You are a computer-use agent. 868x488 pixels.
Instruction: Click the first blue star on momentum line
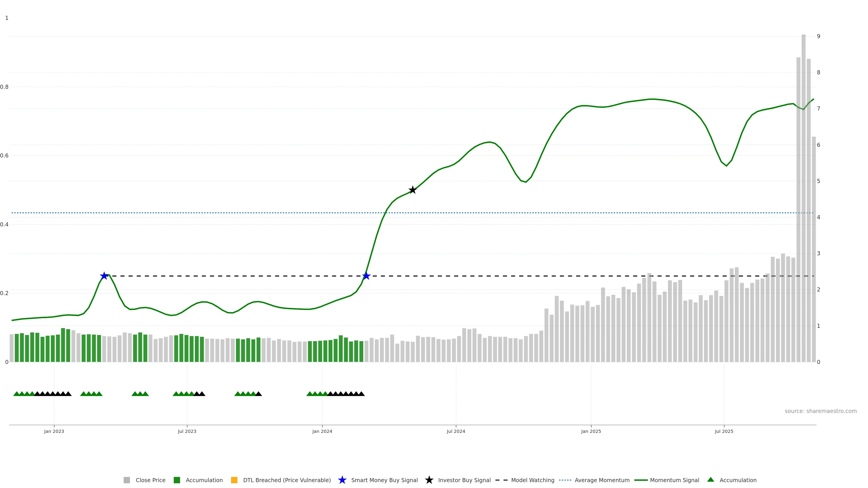tap(104, 276)
